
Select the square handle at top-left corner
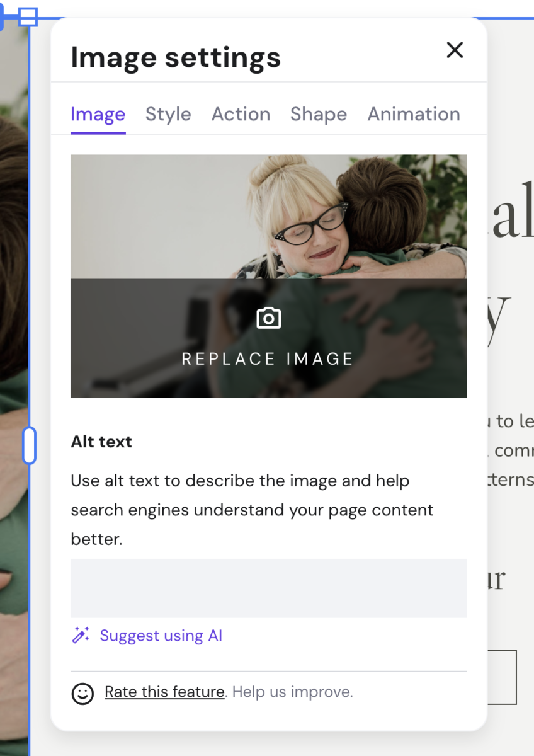[x=28, y=17]
